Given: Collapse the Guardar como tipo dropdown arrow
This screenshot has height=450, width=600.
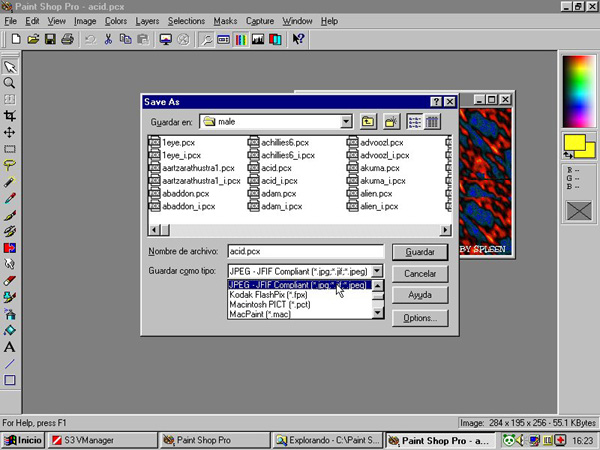Looking at the screenshot, I should (377, 271).
